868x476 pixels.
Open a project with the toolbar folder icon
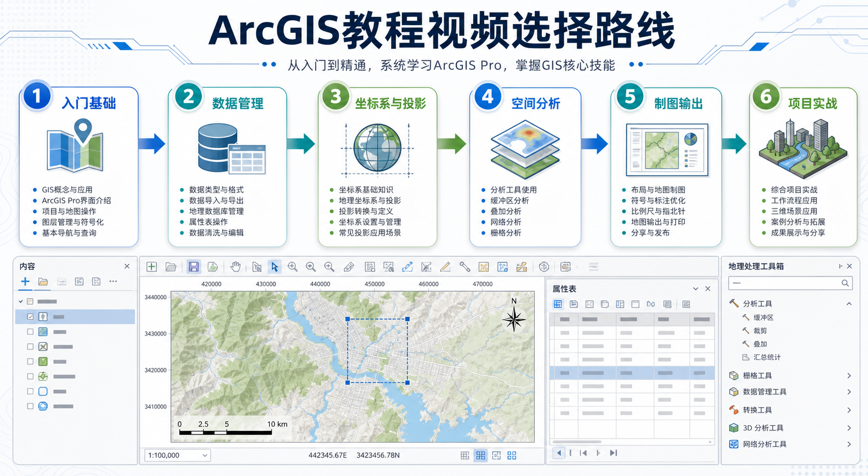click(x=171, y=266)
